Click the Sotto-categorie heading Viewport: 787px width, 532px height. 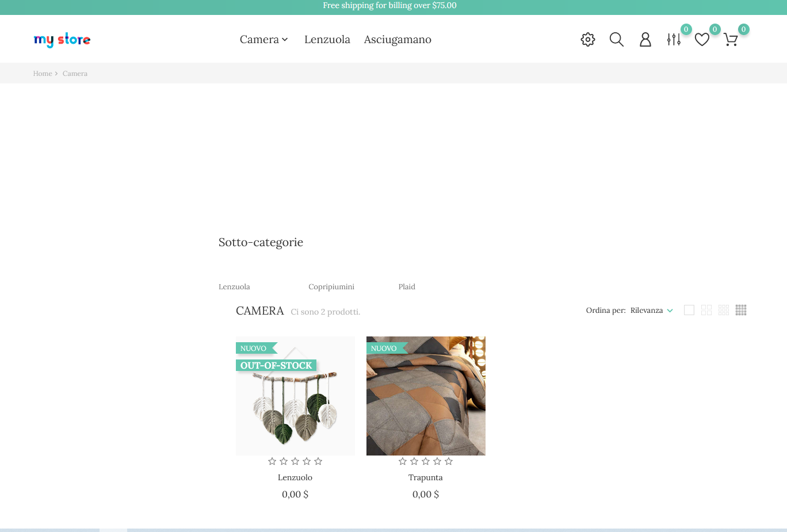(x=261, y=242)
